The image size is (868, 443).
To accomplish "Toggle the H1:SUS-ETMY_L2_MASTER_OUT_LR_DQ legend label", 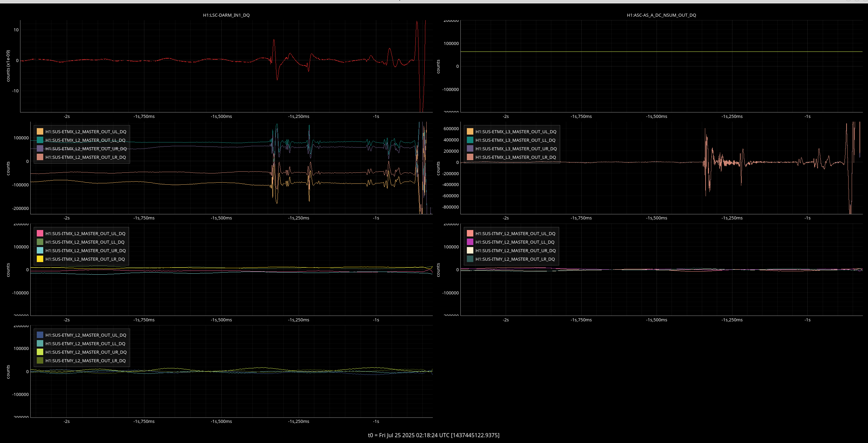I will (85, 361).
